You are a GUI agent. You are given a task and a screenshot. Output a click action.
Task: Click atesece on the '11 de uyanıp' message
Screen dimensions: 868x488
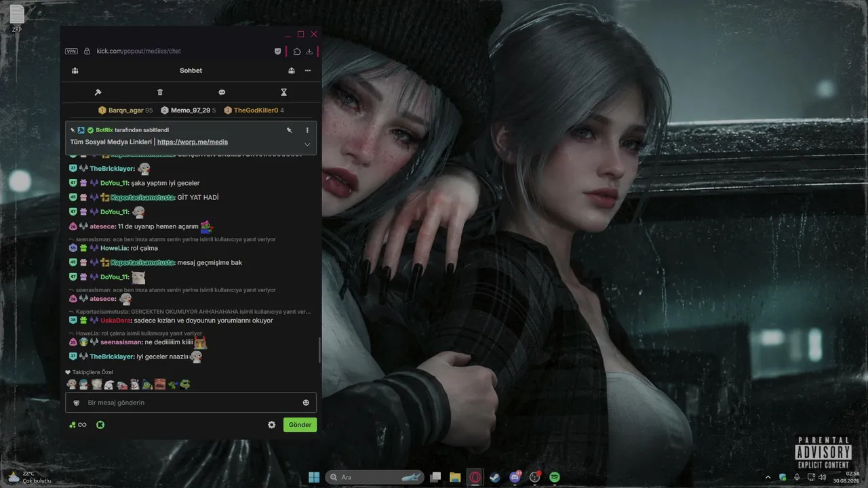[x=102, y=226]
